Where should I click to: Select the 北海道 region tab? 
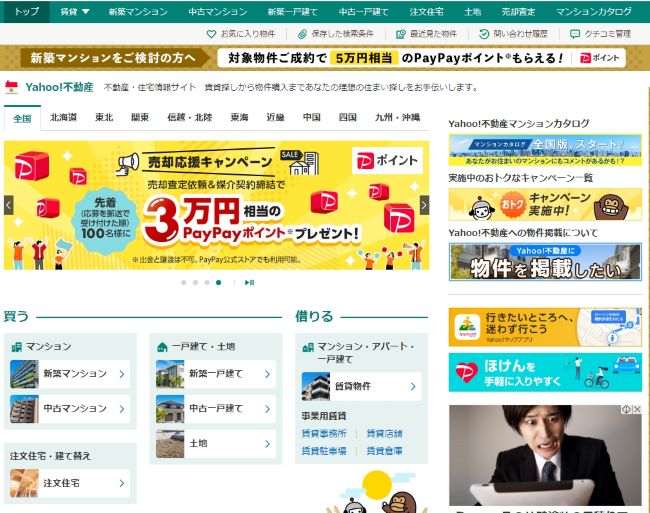point(63,117)
